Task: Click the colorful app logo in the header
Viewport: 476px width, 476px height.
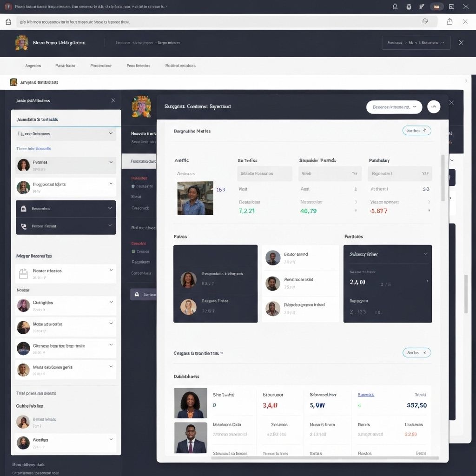Action: point(22,42)
